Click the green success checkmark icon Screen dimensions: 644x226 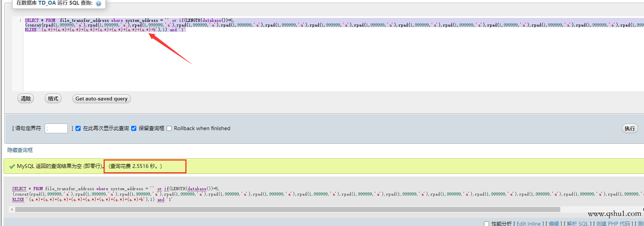point(12,166)
